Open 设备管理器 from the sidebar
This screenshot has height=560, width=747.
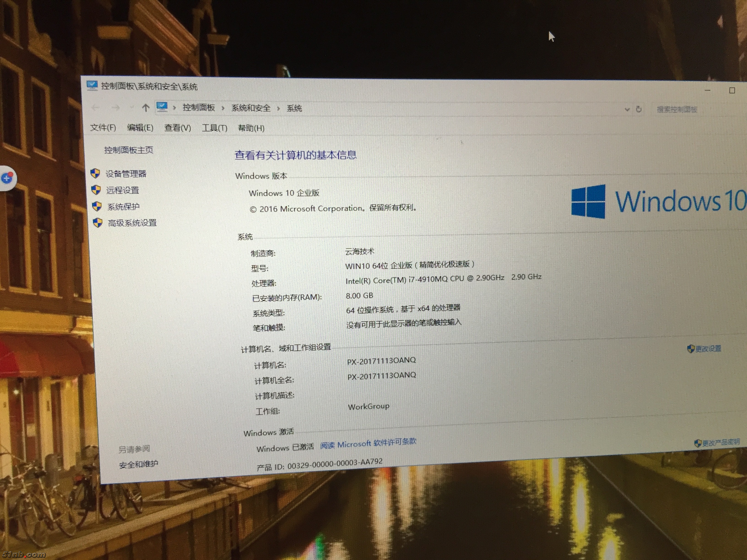click(126, 174)
